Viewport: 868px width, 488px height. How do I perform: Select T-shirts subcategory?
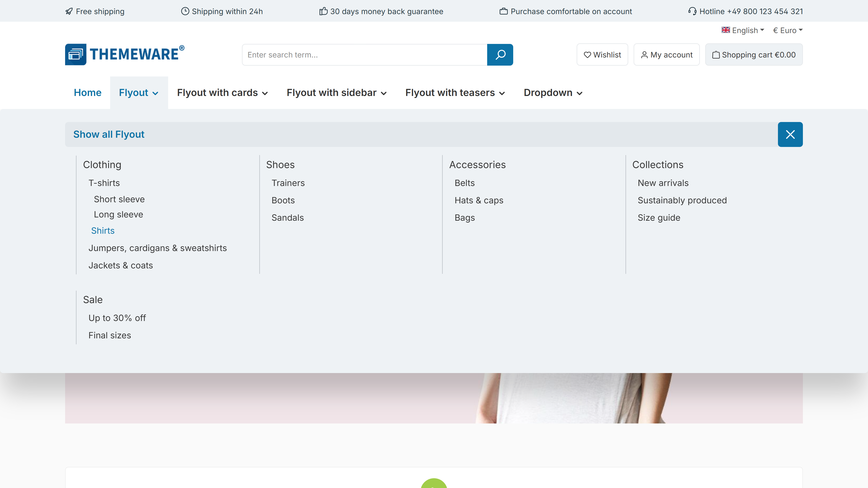pyautogui.click(x=104, y=183)
